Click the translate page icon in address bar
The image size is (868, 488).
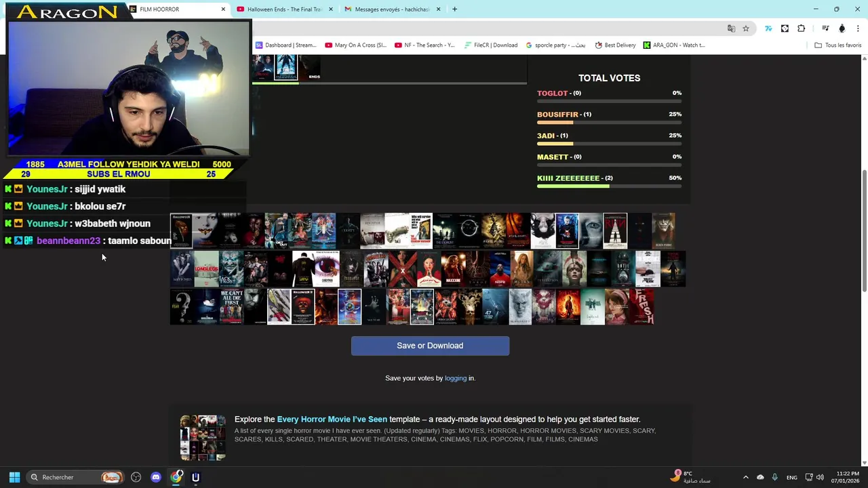pyautogui.click(x=731, y=28)
